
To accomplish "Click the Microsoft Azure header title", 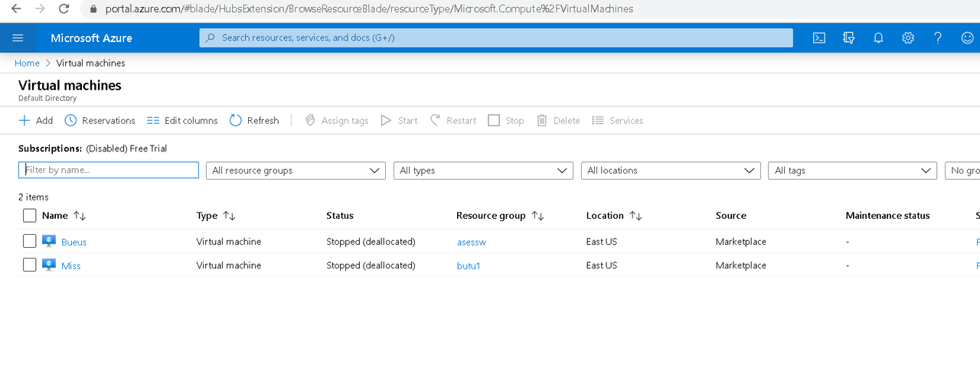I will tap(91, 38).
